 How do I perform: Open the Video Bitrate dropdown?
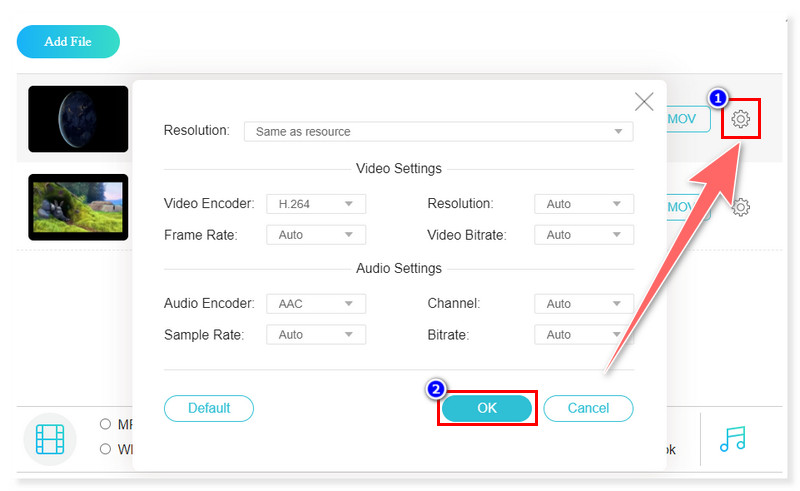(584, 235)
